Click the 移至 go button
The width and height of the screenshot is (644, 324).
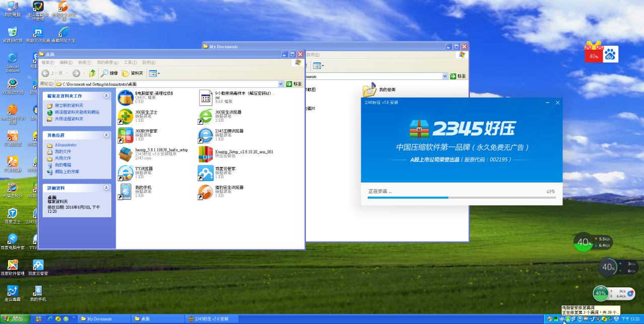click(294, 84)
